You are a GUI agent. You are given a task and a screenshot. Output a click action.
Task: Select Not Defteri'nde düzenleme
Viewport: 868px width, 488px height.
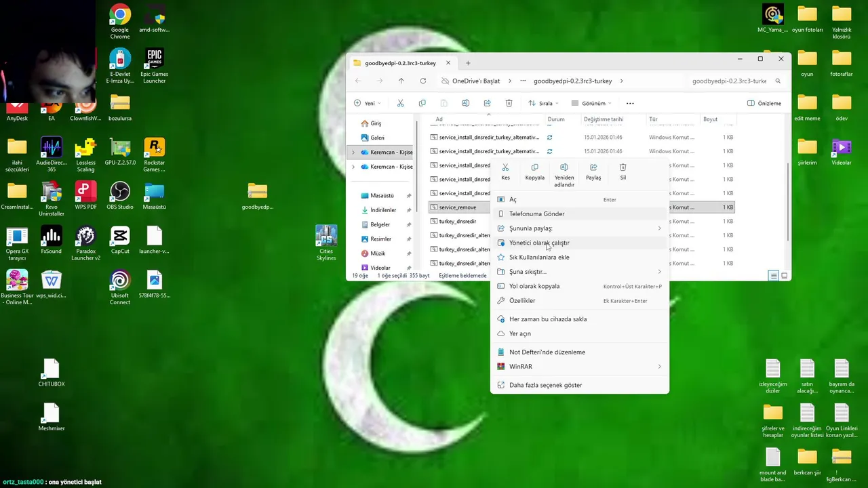point(579,352)
